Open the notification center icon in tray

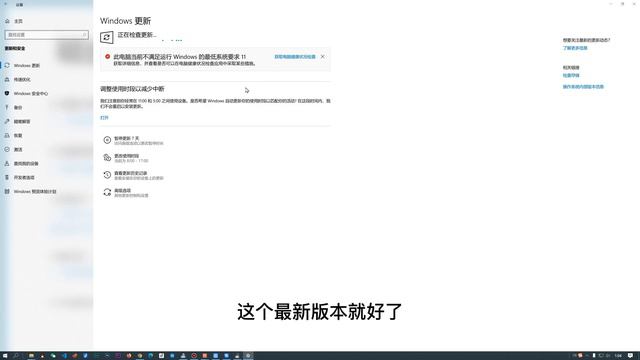click(x=631, y=356)
